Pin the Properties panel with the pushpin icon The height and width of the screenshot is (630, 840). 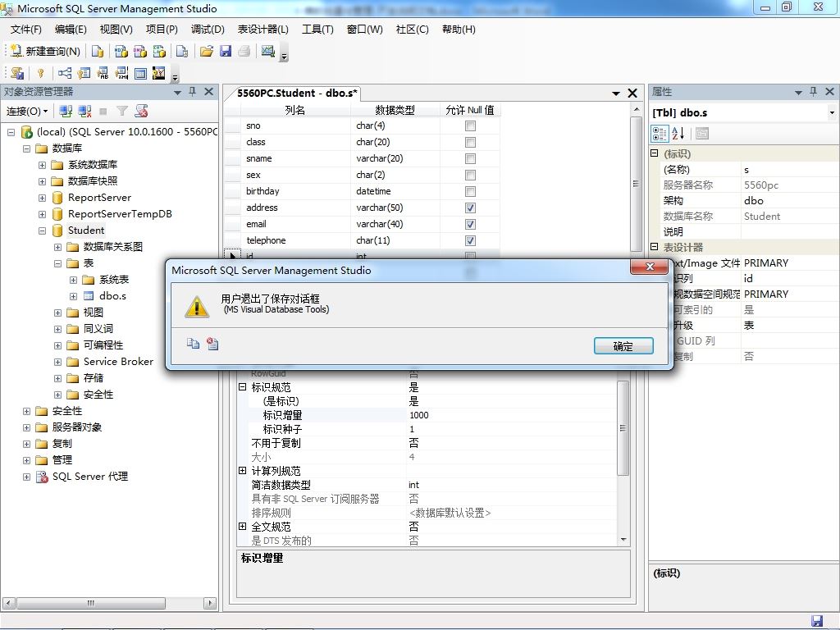(x=813, y=92)
